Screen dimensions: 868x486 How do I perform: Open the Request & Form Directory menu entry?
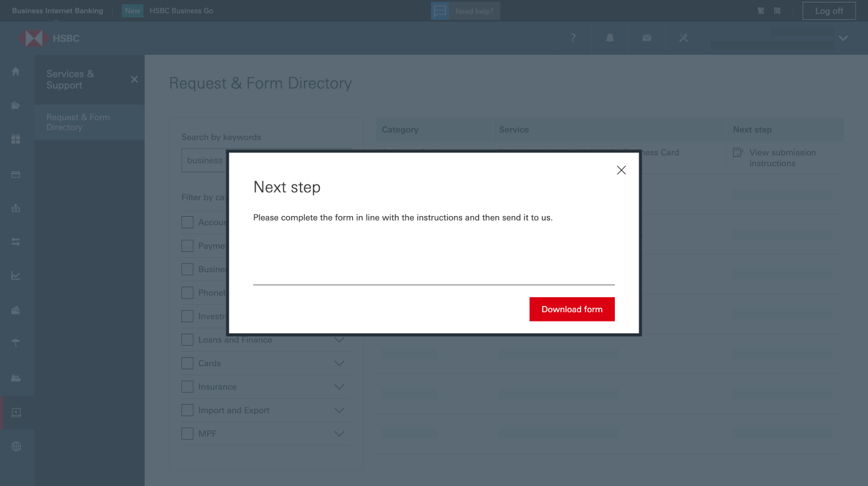(79, 122)
